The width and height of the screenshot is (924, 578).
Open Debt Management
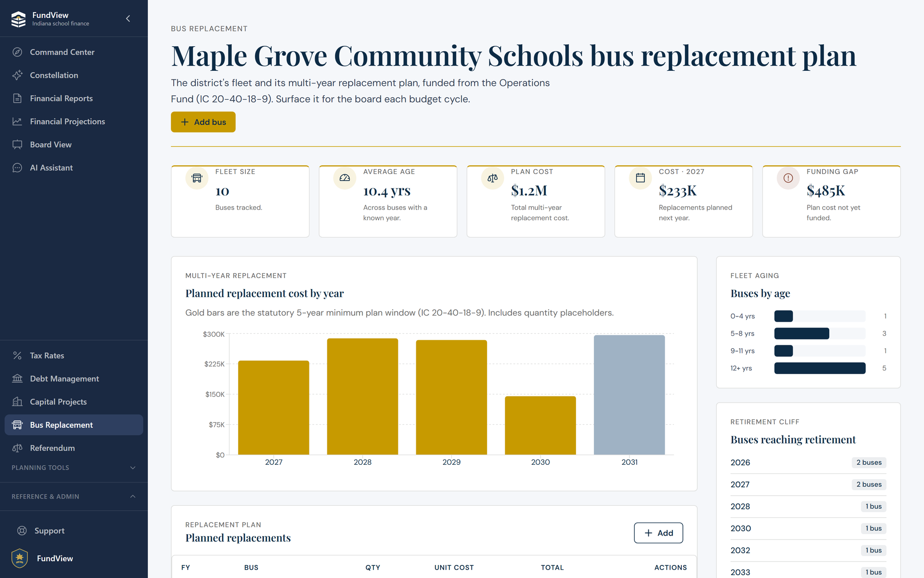74,379
